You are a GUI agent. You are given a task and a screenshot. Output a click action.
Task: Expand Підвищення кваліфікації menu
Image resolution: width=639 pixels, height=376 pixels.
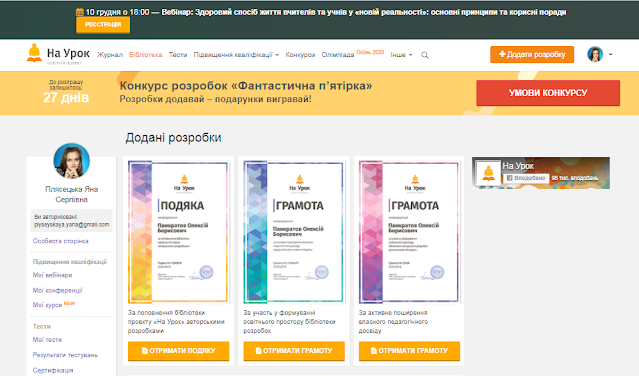[x=236, y=55]
